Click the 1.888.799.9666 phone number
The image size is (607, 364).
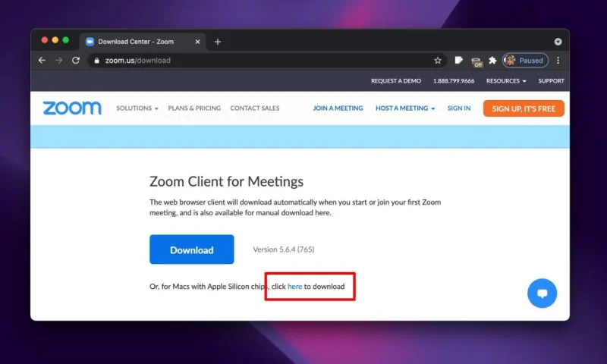pyautogui.click(x=454, y=81)
